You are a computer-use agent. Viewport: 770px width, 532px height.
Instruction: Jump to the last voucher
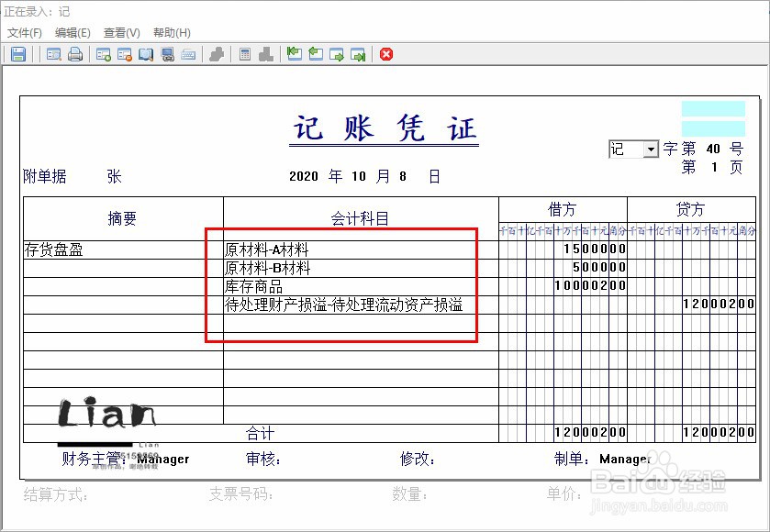tap(358, 54)
